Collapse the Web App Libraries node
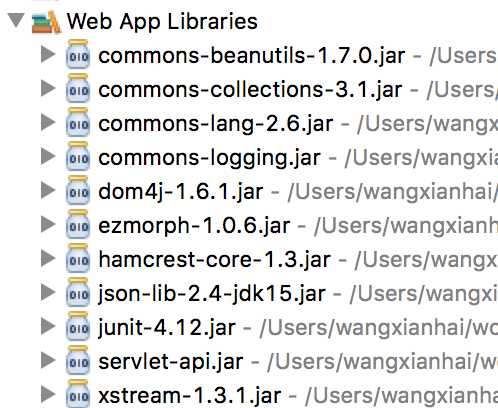Image resolution: width=498 pixels, height=408 pixels. (x=16, y=20)
